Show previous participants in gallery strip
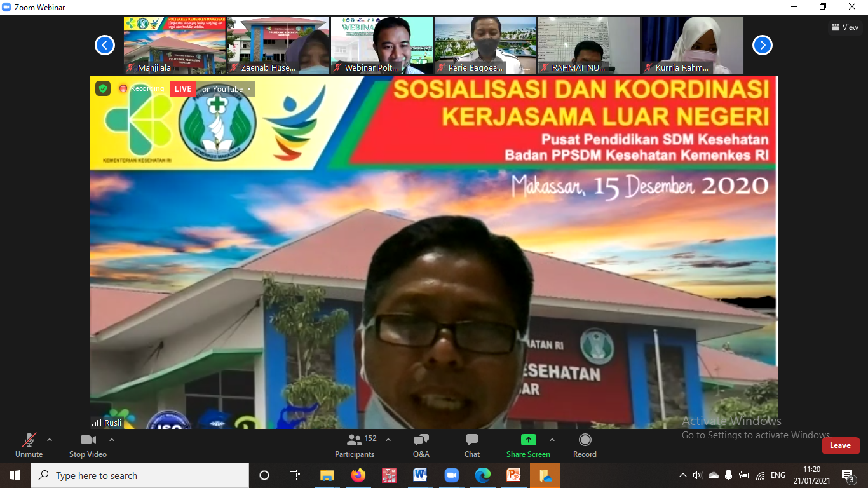Screen dimensions: 868x488 click(105, 45)
